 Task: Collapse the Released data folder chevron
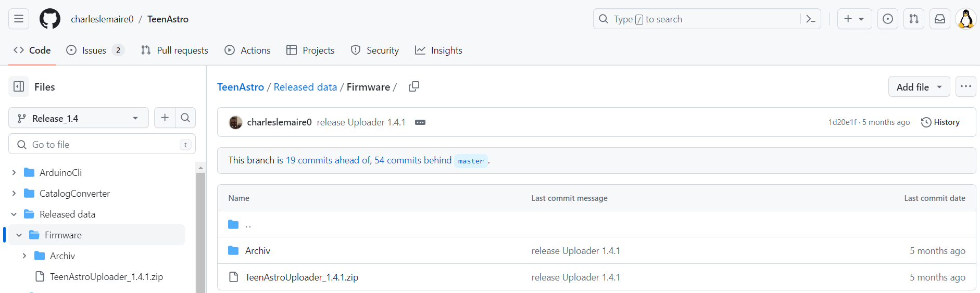[x=14, y=214]
